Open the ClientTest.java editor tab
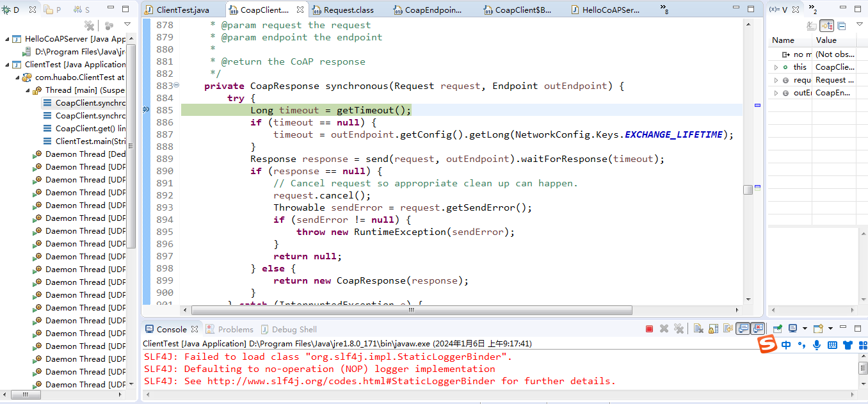This screenshot has height=404, width=868. [x=177, y=10]
